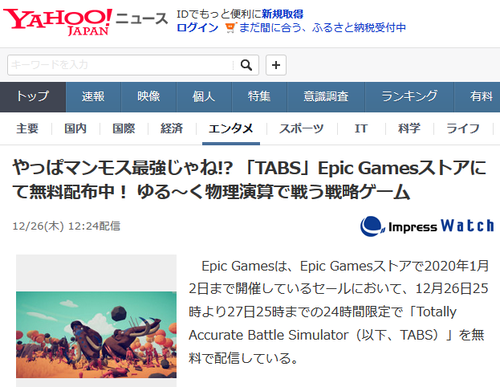Open the IT category
This screenshot has height=387, width=500.
(x=361, y=129)
